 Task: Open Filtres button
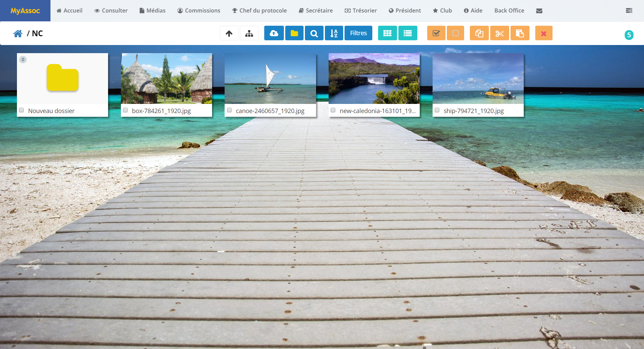(358, 33)
